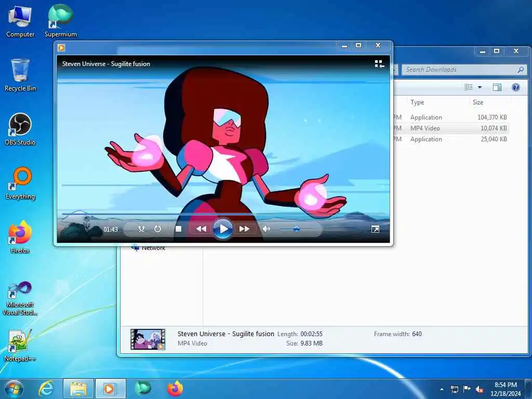532x399 pixels.
Task: Click the Media Player title bar icon
Action: (x=61, y=48)
